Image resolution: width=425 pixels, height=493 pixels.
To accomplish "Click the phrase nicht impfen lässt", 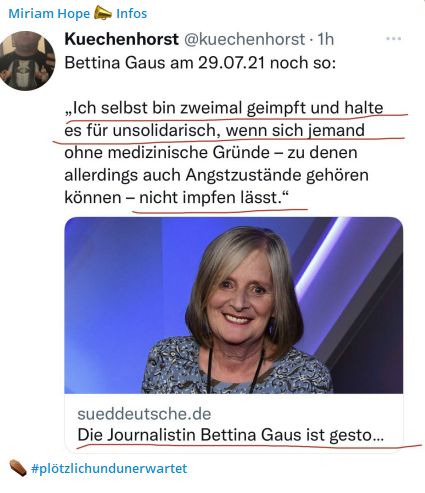I will click(x=213, y=197).
